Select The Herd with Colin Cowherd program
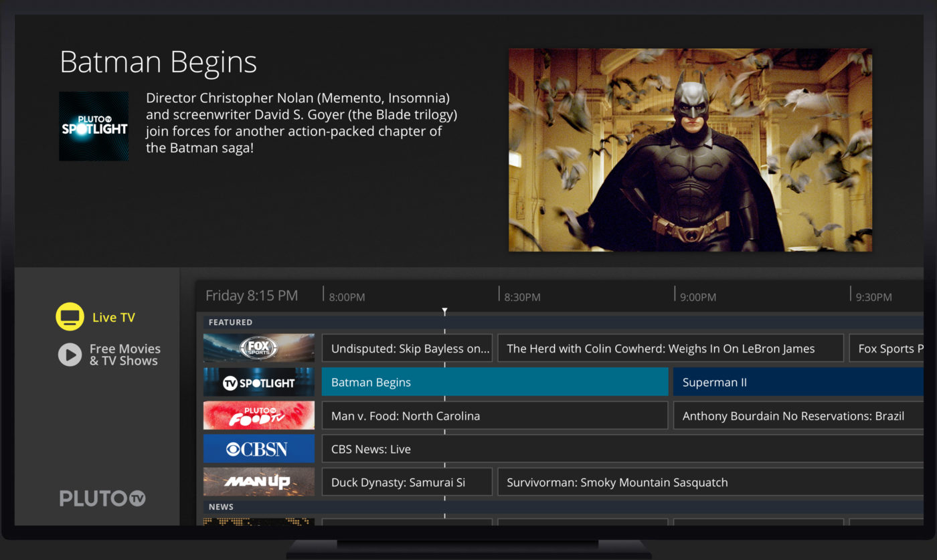The image size is (937, 560). coord(671,349)
